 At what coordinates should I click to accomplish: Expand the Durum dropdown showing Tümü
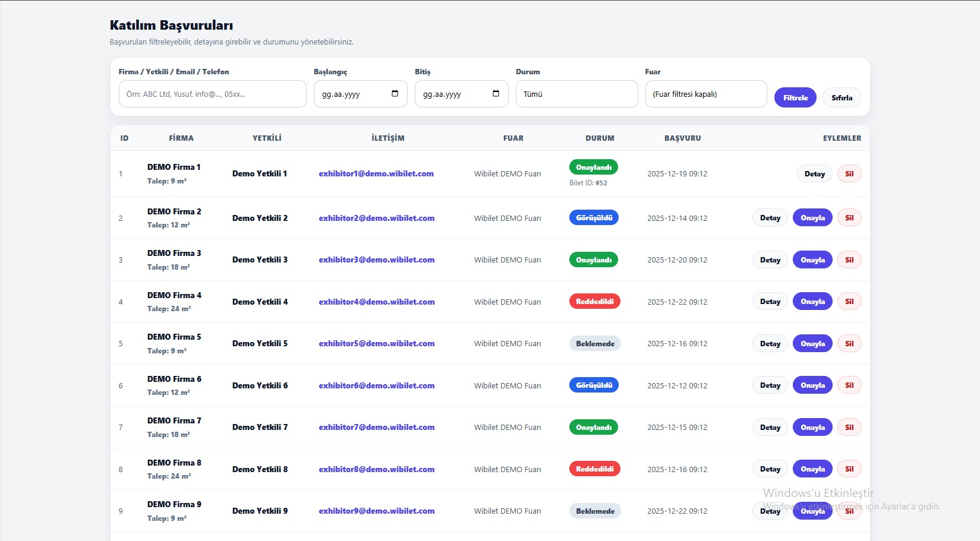pyautogui.click(x=576, y=94)
